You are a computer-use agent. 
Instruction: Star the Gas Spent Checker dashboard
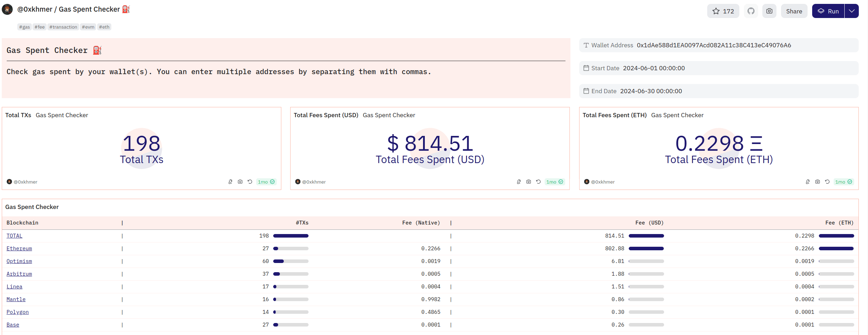(x=723, y=11)
